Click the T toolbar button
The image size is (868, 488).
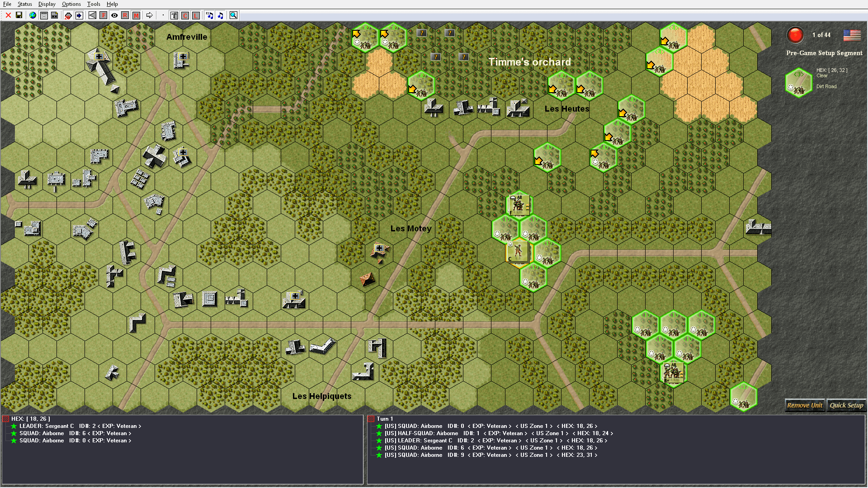tap(174, 15)
